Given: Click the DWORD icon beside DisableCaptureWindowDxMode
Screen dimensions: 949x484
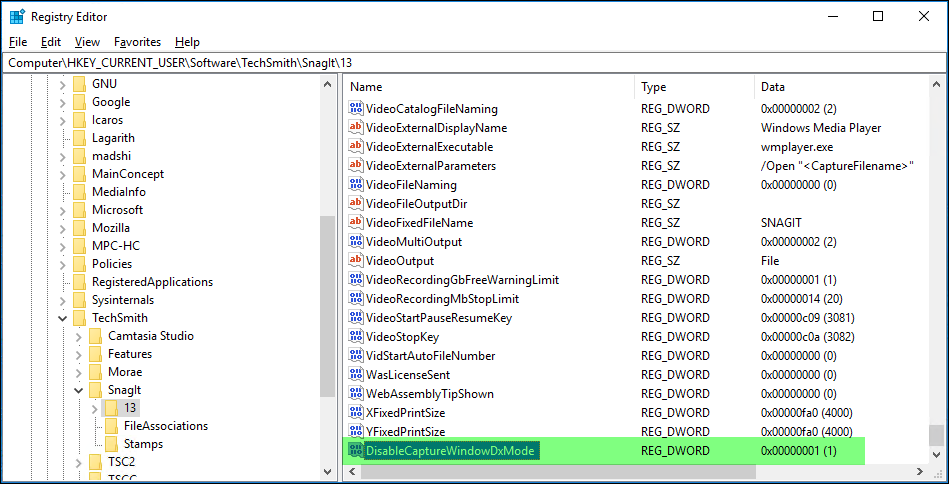Looking at the screenshot, I should point(355,451).
